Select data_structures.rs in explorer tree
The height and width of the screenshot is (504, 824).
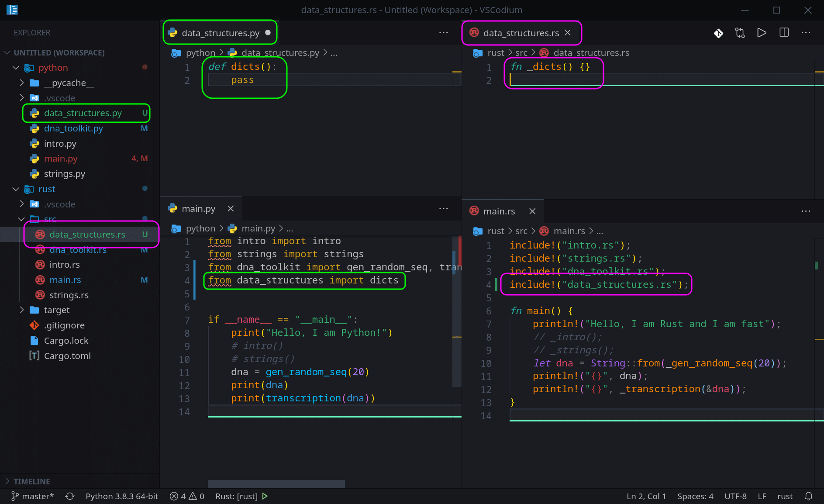click(x=87, y=235)
